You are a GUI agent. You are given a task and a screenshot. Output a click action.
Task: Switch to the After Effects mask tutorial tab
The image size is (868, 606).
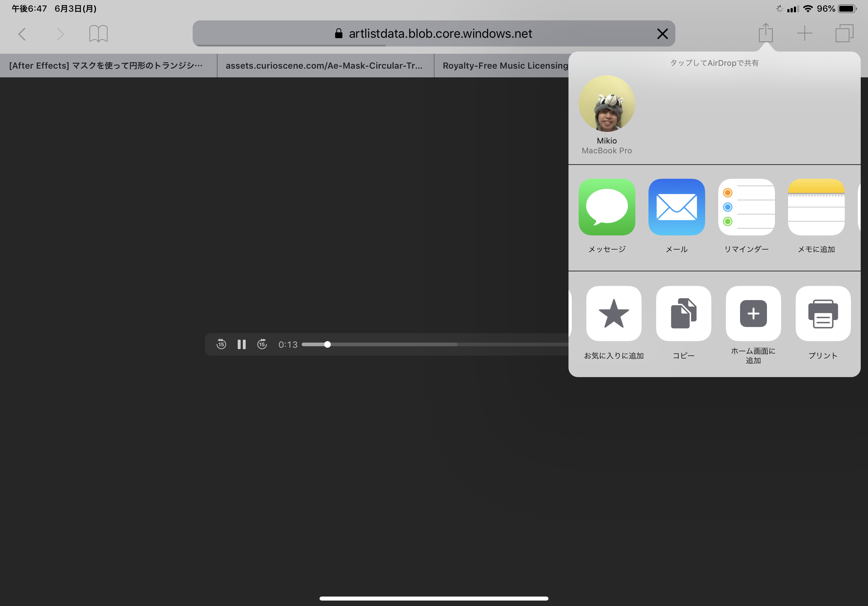point(106,66)
